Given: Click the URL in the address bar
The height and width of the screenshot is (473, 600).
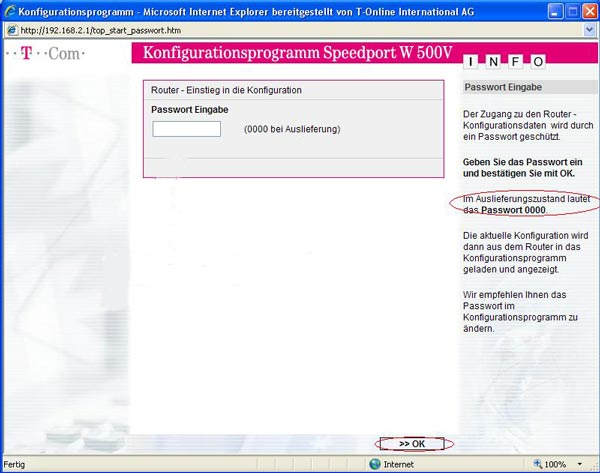Looking at the screenshot, I should [101, 30].
